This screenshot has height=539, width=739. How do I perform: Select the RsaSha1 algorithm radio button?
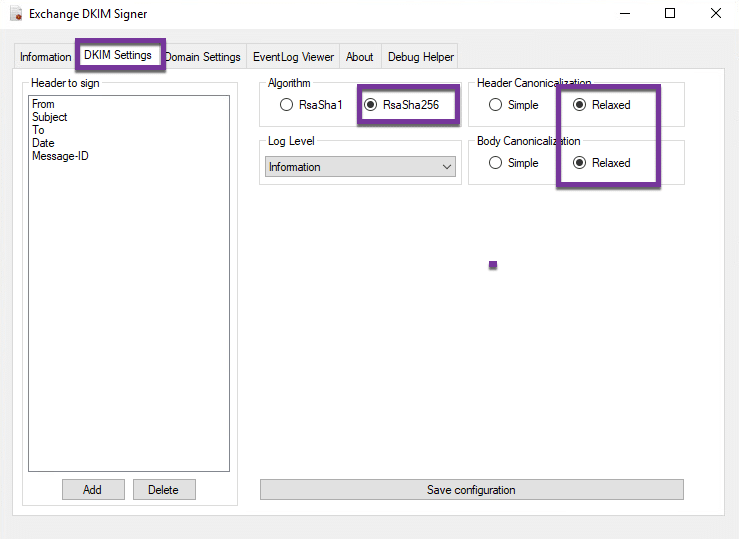311,105
